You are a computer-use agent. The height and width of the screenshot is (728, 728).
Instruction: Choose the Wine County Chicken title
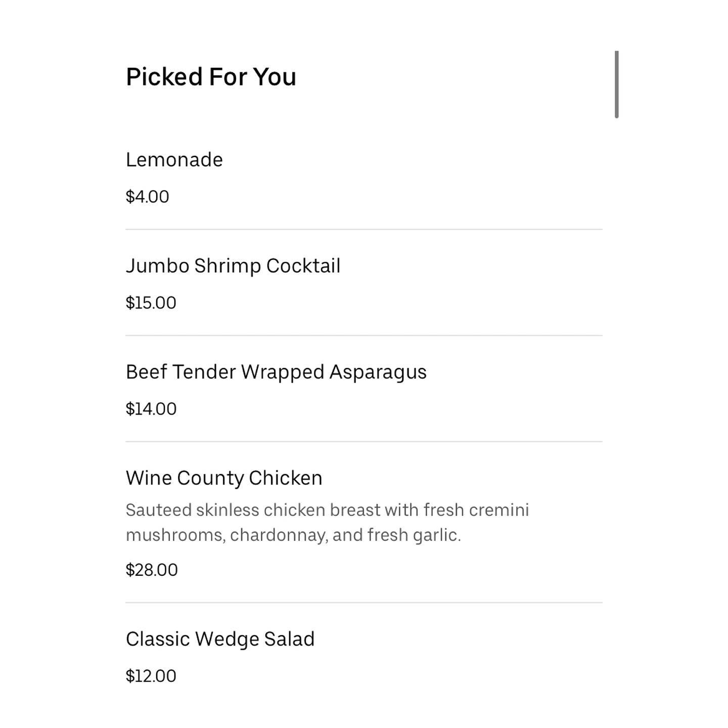tap(224, 478)
